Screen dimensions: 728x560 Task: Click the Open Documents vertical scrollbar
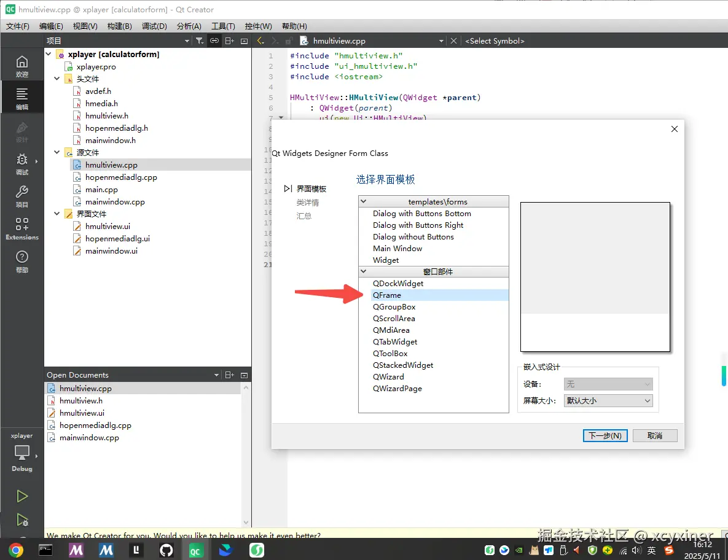click(246, 454)
